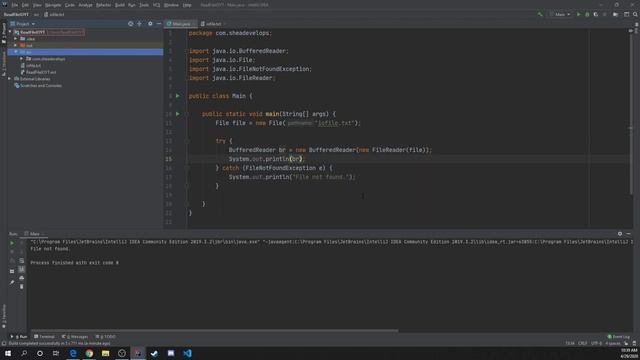
Task: Run with coverage icon in top toolbar
Action: click(596, 14)
